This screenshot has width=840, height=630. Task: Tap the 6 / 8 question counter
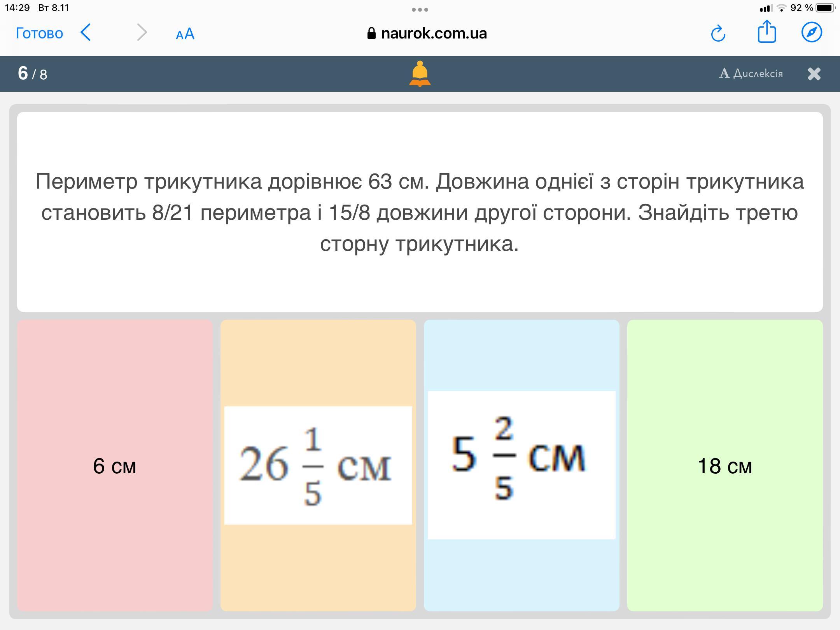pyautogui.click(x=33, y=73)
